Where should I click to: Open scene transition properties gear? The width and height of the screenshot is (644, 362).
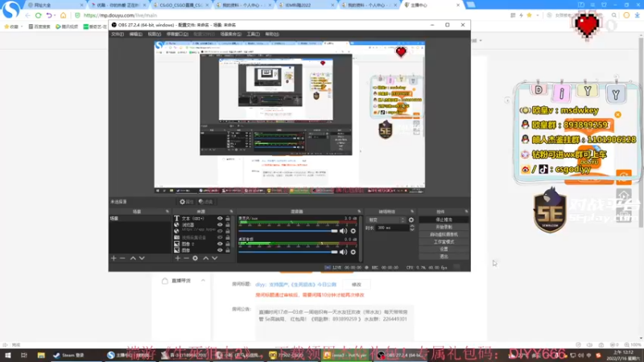click(411, 220)
